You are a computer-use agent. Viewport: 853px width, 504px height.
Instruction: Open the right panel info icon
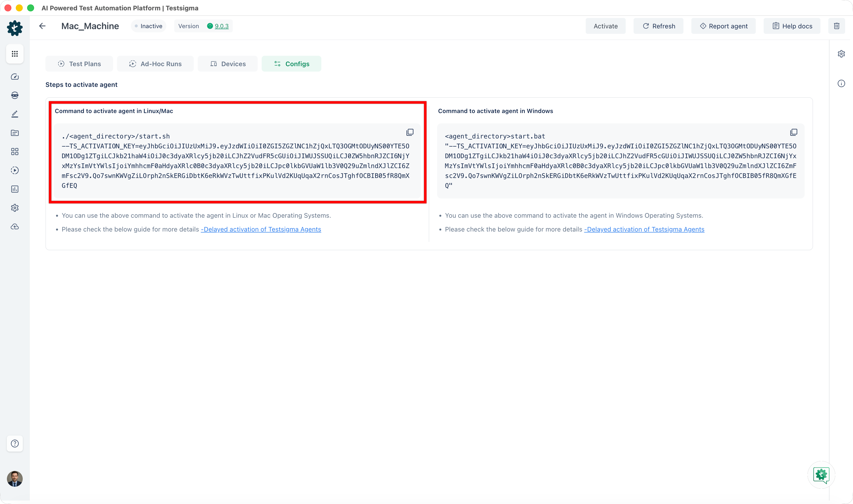(841, 83)
